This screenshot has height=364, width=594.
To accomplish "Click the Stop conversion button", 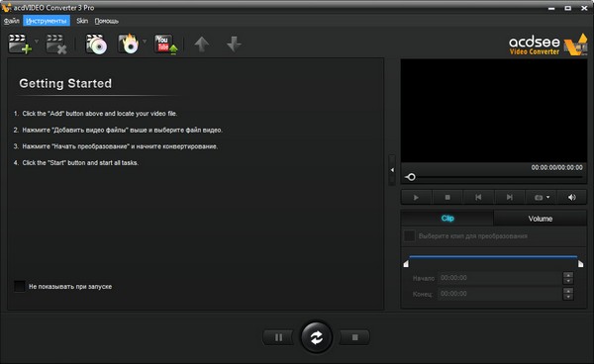I will 354,337.
